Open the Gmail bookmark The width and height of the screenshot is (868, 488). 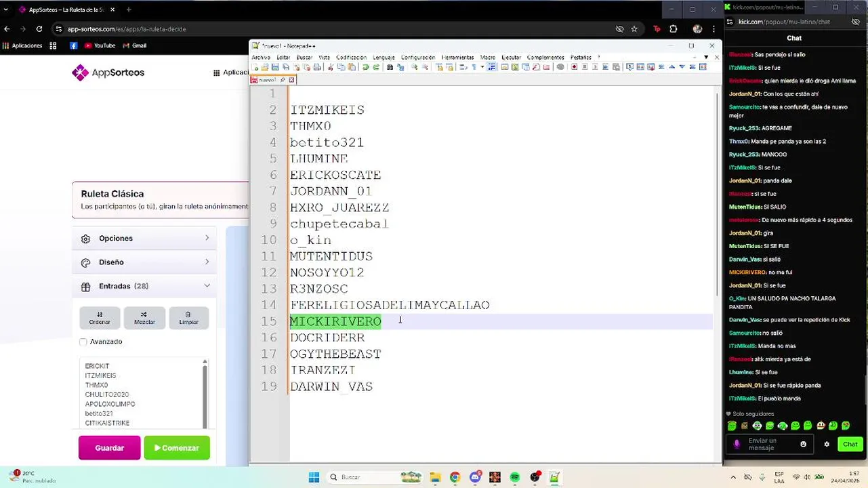click(x=134, y=45)
